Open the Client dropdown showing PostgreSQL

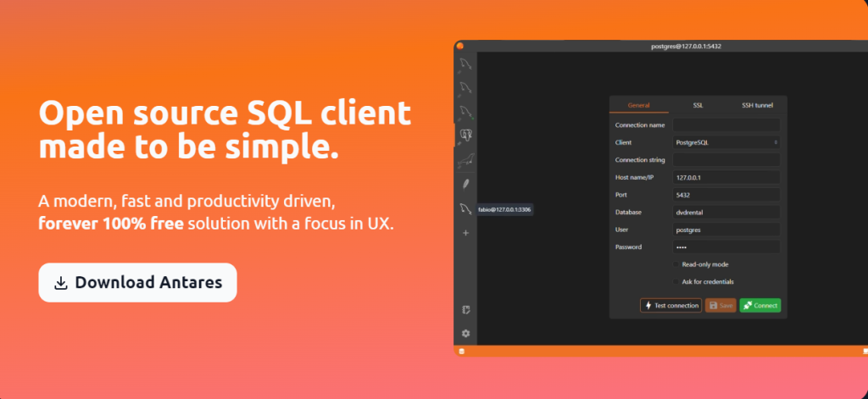point(726,142)
